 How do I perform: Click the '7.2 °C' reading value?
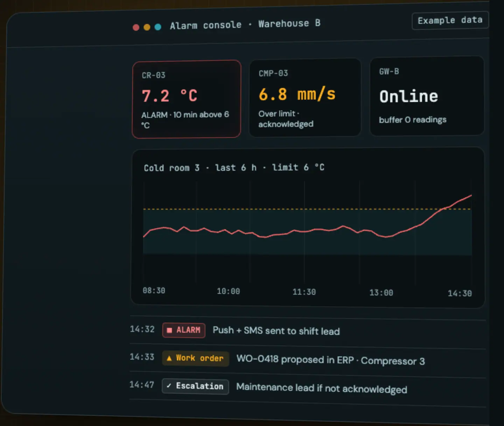point(170,96)
